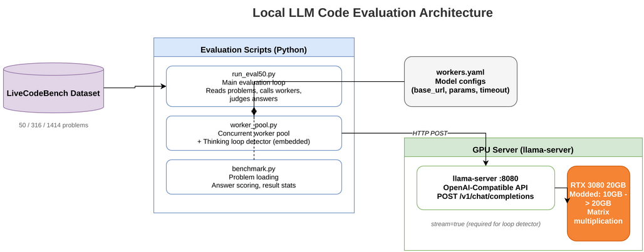Screen dimensions: 644x252
Task: Select the worker_pool.py box
Action: click(254, 133)
